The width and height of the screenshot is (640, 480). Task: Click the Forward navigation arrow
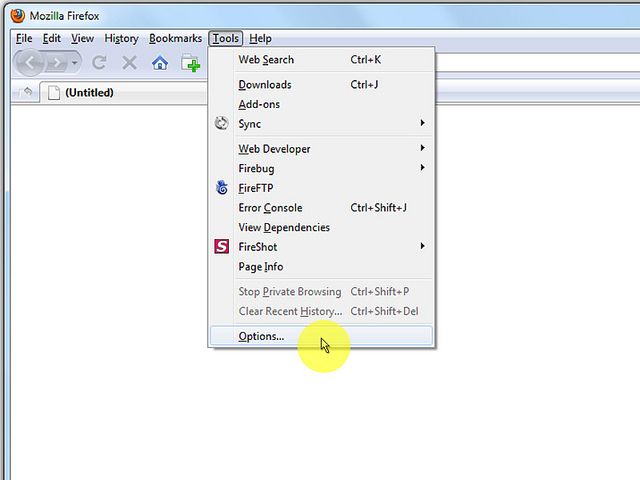[x=58, y=63]
